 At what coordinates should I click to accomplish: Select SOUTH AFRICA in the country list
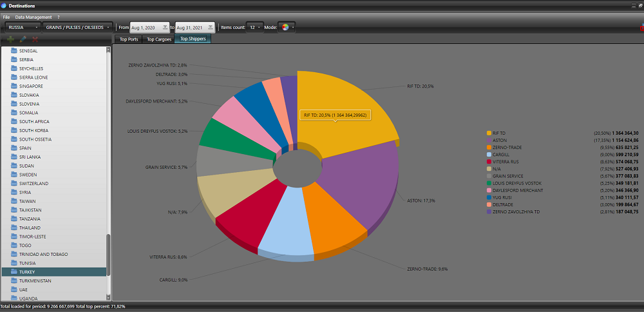click(53, 121)
